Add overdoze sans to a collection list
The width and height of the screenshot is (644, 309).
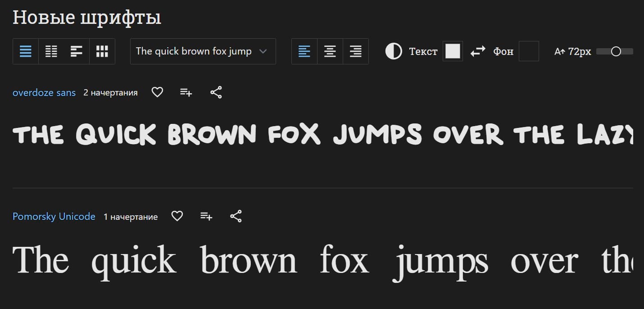click(x=186, y=92)
